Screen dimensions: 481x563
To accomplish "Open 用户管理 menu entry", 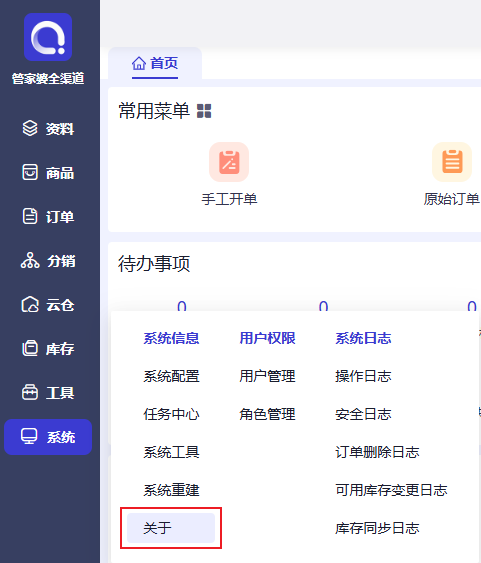I will click(x=267, y=376).
